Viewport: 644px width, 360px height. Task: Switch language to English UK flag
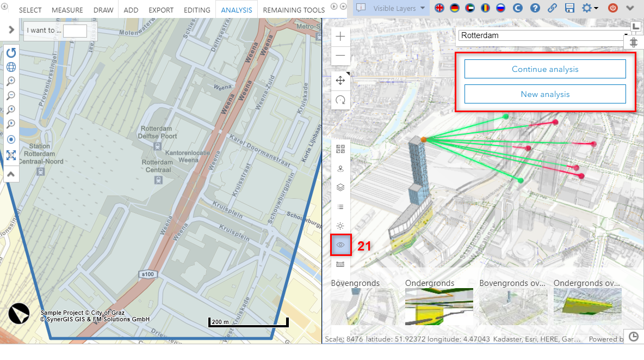point(439,8)
